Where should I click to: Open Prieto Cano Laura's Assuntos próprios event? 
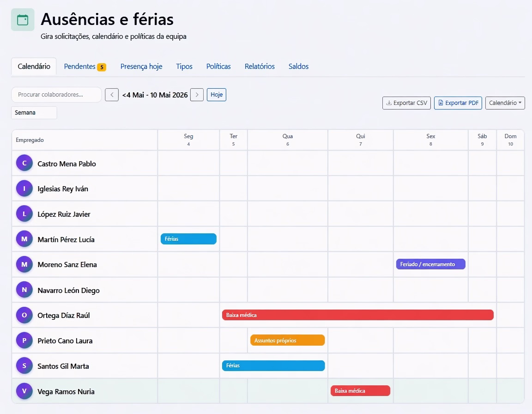[x=287, y=340]
